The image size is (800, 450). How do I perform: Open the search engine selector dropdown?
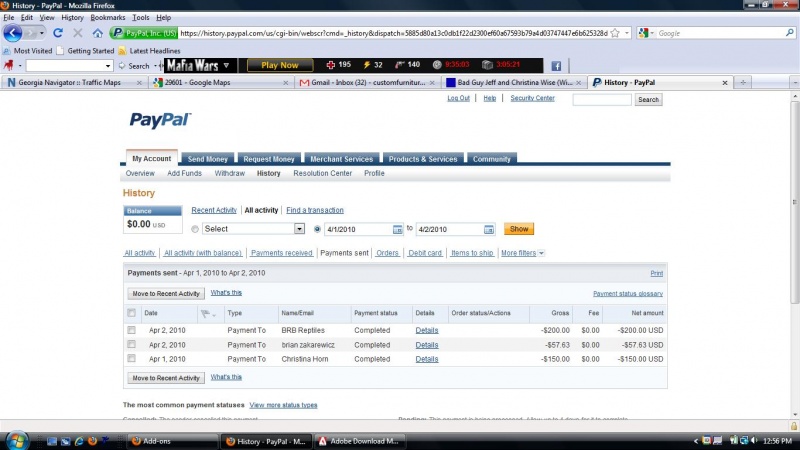coord(652,33)
